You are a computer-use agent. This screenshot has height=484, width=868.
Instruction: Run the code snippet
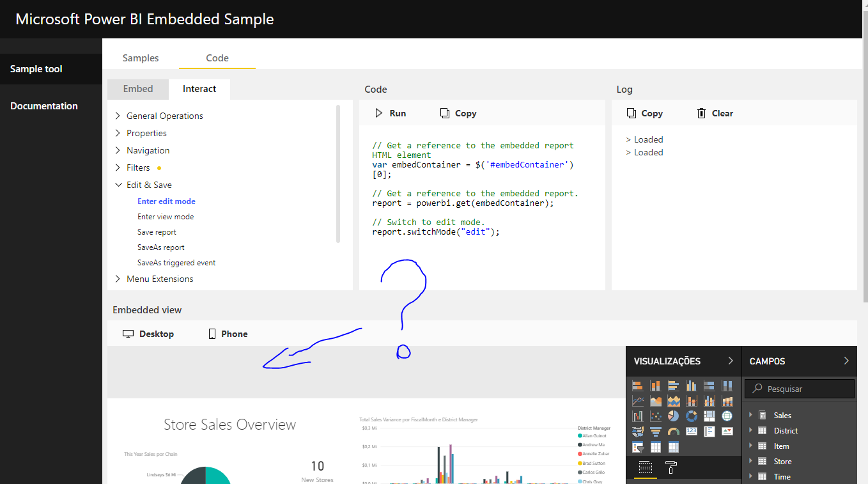[x=390, y=113]
